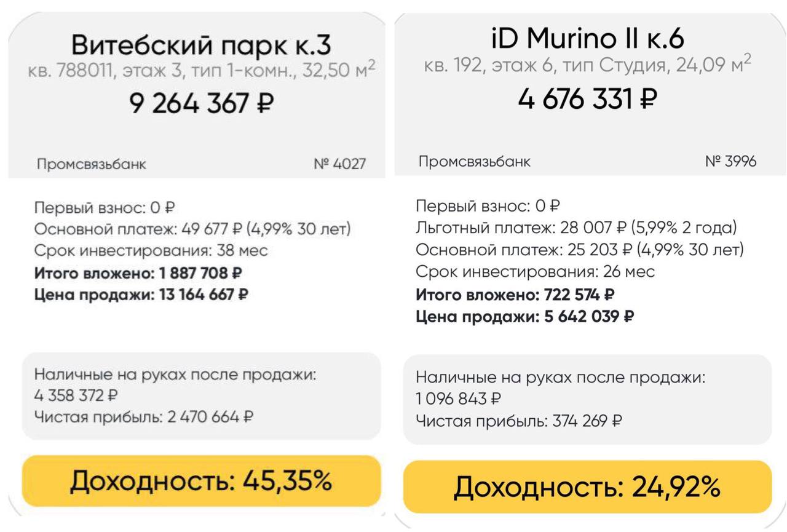Click Промсвязьбанк label in right card
The image size is (787, 532).
point(474,162)
